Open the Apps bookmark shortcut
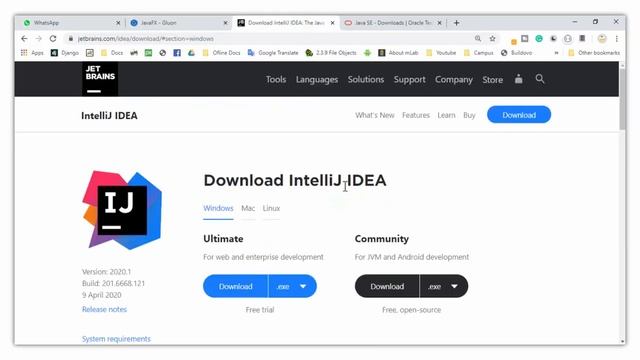The height and width of the screenshot is (360, 640). [x=32, y=53]
